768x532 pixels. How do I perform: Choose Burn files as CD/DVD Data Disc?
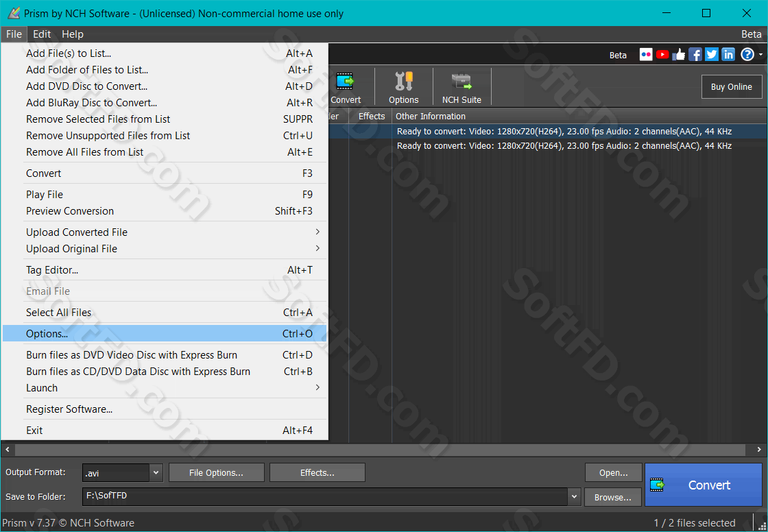point(164,372)
